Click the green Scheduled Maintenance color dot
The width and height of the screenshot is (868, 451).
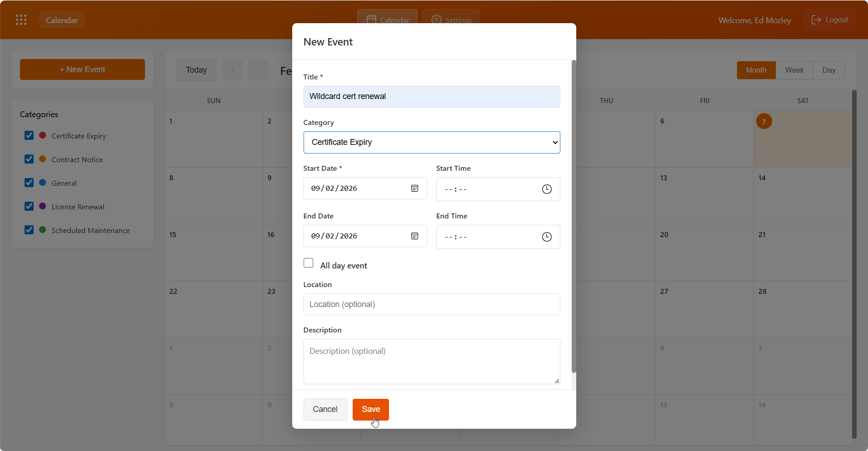point(43,230)
